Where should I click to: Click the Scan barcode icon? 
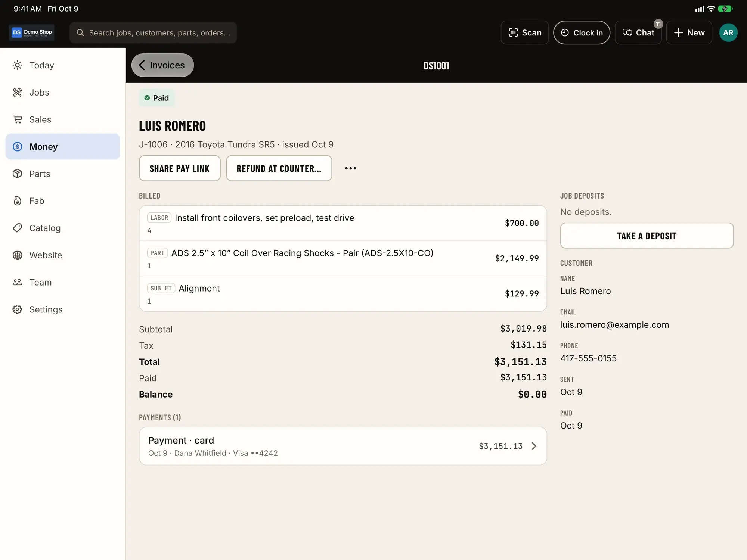(x=513, y=32)
